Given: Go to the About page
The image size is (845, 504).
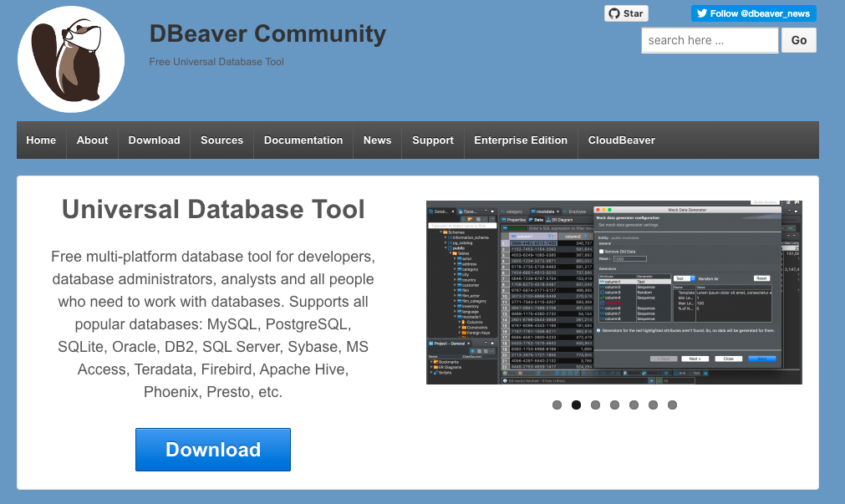Looking at the screenshot, I should coord(92,140).
